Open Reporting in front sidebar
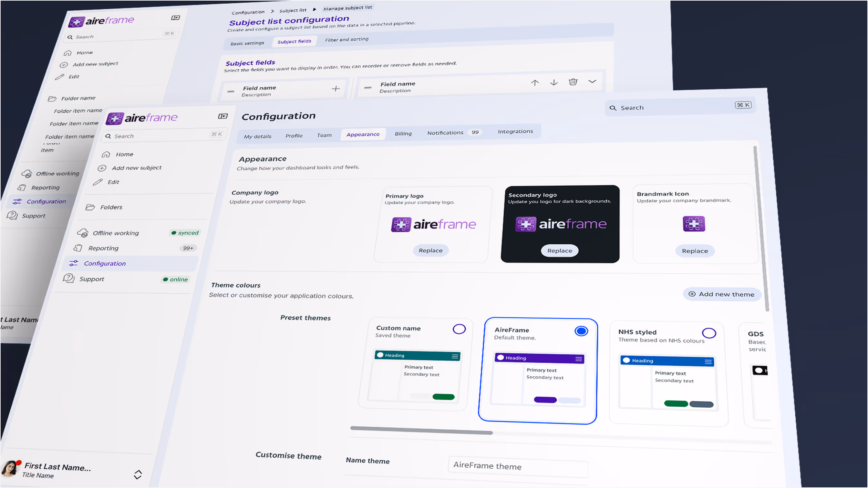Screen dimensions: 868x488 point(103,248)
